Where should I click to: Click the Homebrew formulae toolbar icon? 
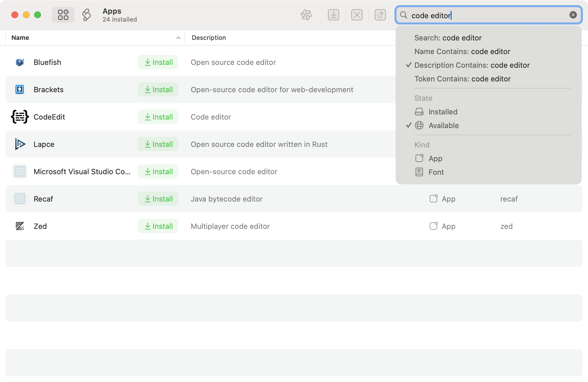click(x=87, y=15)
